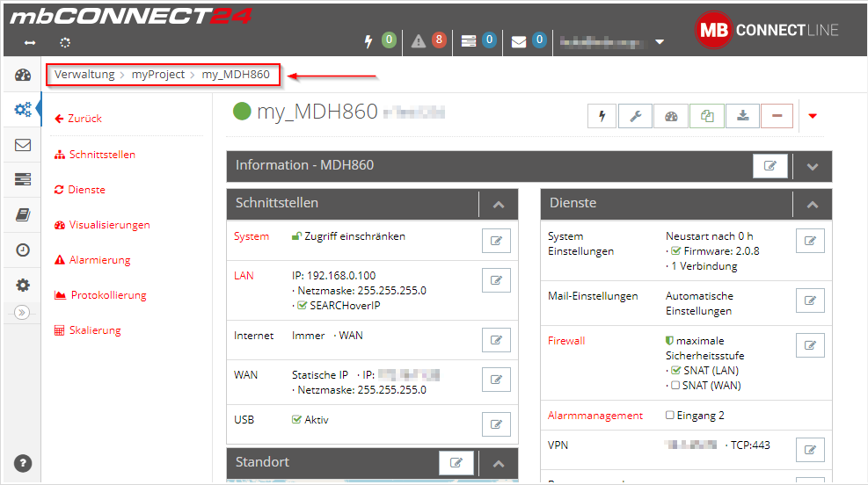Click the wrench configuration button
Image resolution: width=868 pixels, height=485 pixels.
636,116
